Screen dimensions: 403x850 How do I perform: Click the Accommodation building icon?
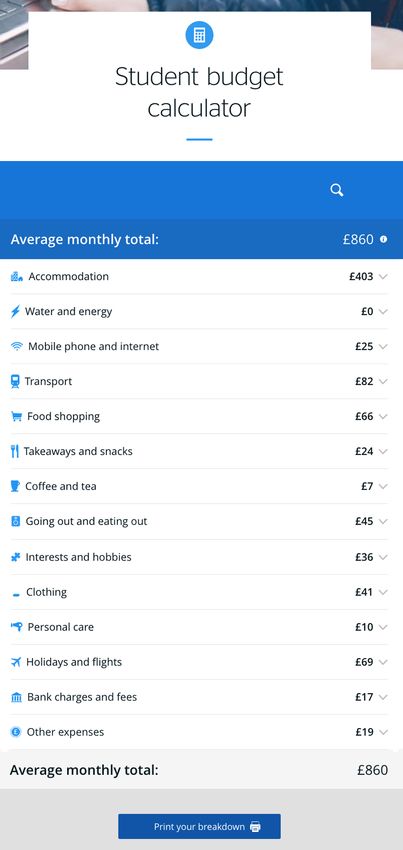[x=17, y=276]
